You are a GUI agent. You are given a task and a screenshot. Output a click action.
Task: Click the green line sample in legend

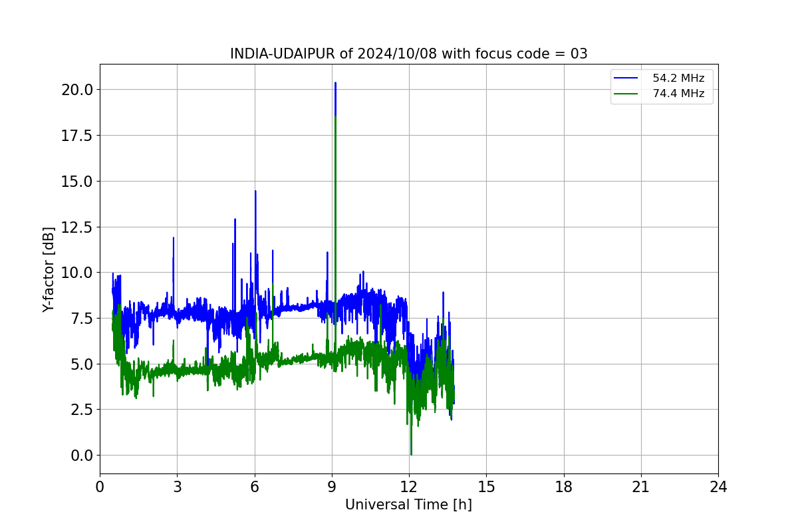[x=627, y=94]
